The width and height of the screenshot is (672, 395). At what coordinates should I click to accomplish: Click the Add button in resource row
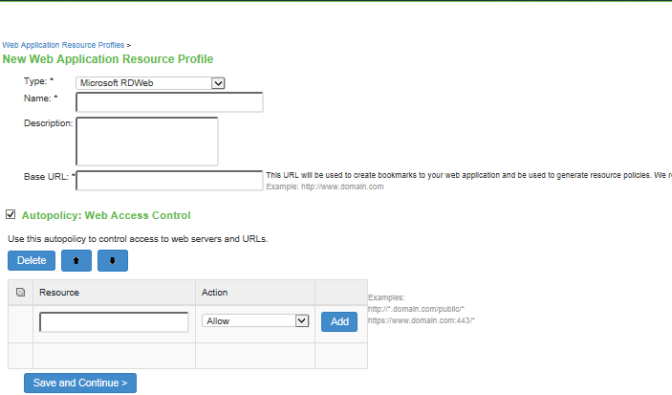tap(339, 322)
